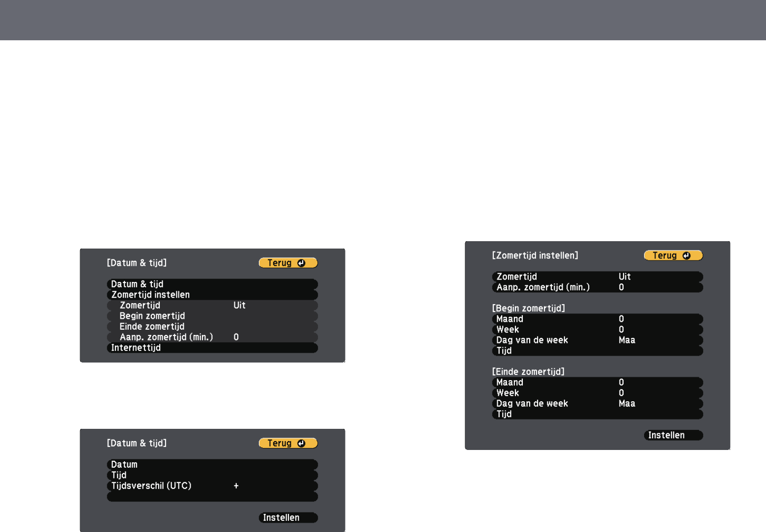766x532 pixels.
Task: Select Week under Begin zomertijd
Action: (x=597, y=330)
